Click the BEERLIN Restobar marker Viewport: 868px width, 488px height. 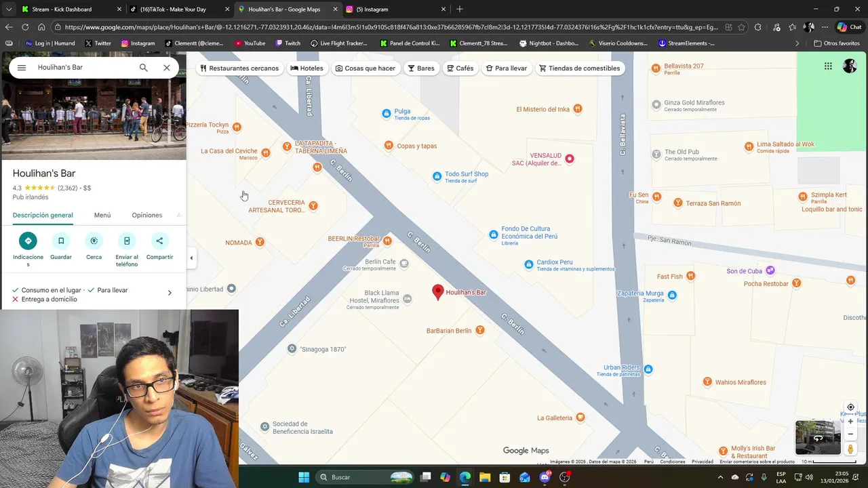click(387, 241)
